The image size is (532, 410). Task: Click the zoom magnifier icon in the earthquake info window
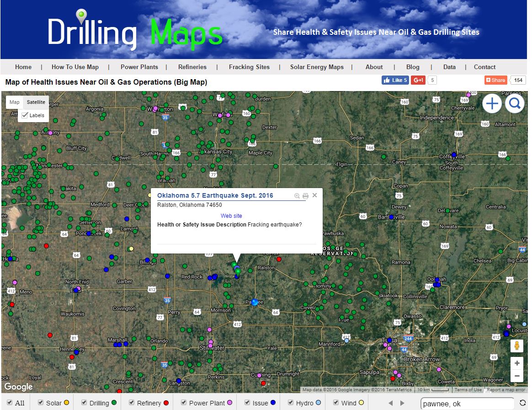click(297, 195)
